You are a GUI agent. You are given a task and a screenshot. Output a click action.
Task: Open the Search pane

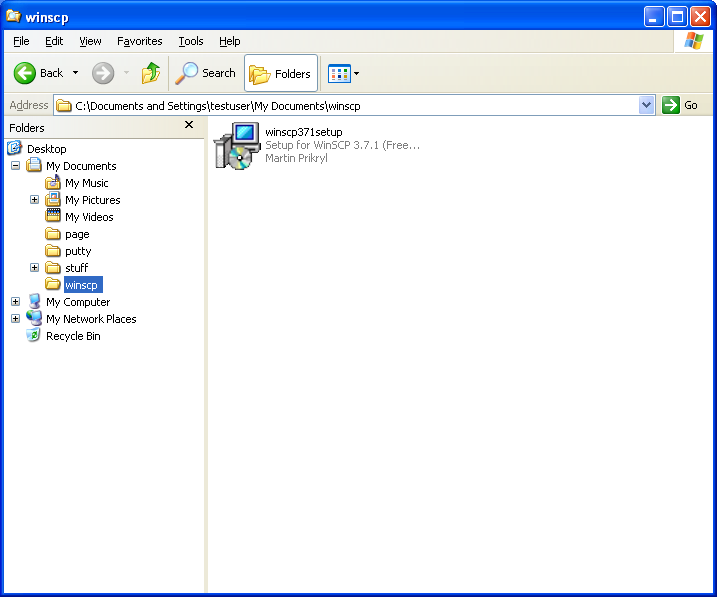pos(206,73)
